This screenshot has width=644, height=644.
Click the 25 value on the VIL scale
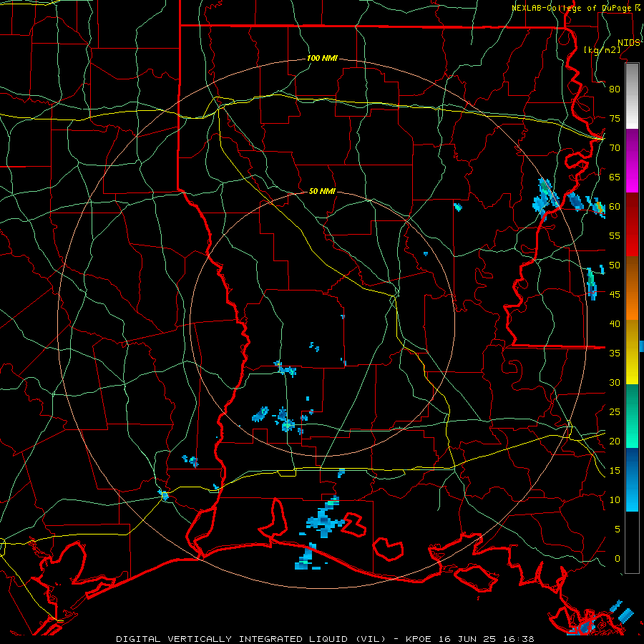click(x=615, y=412)
